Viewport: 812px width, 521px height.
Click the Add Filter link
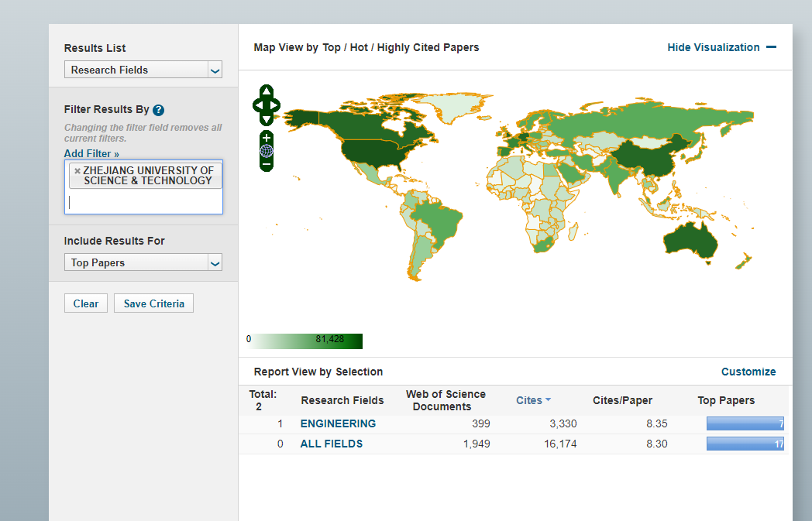91,154
